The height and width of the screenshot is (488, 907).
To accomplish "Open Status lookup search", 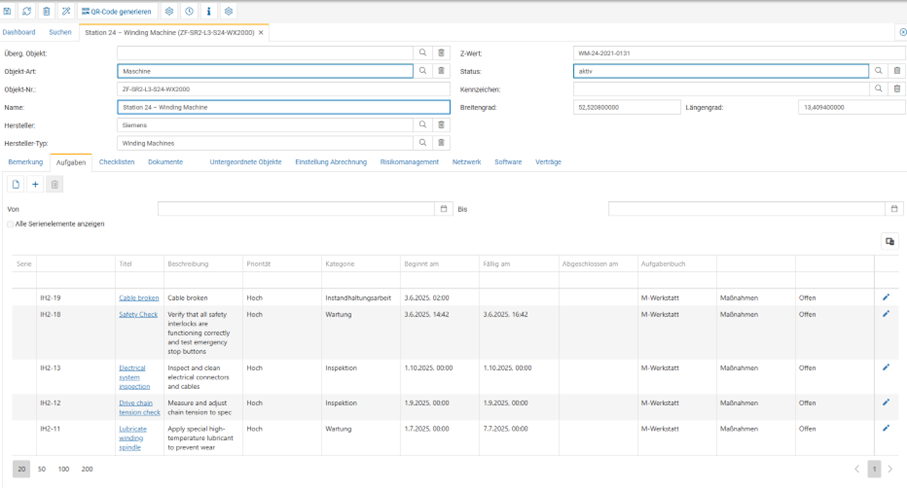I will click(879, 71).
